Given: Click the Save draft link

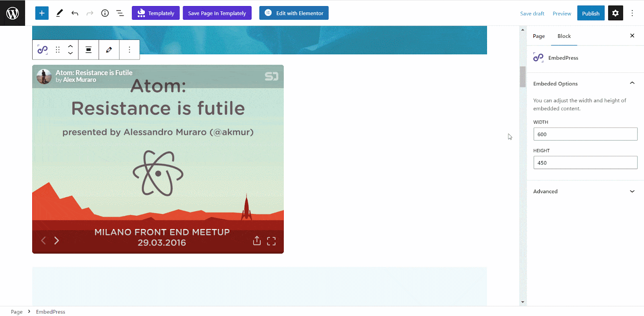Looking at the screenshot, I should click(x=532, y=13).
